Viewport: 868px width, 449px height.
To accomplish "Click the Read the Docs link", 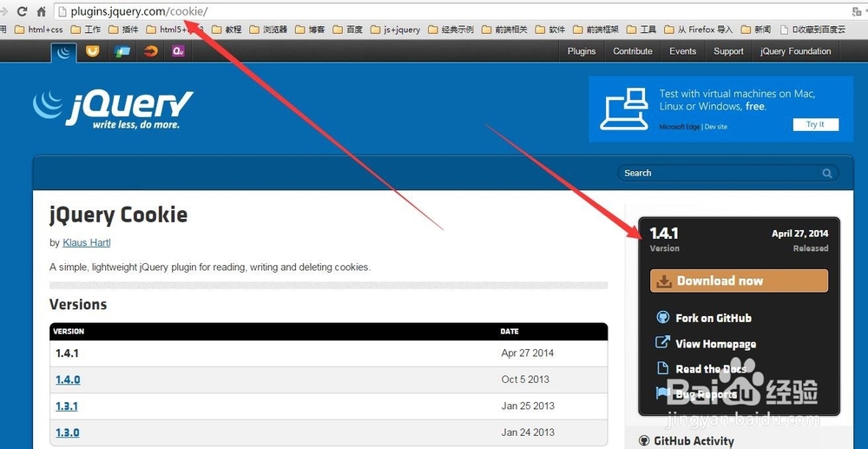I will (x=710, y=369).
